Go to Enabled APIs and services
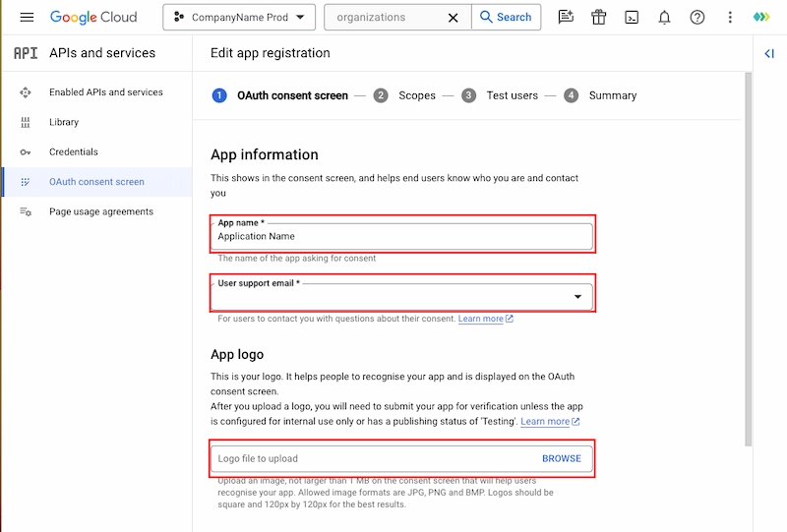787x532 pixels. [105, 92]
